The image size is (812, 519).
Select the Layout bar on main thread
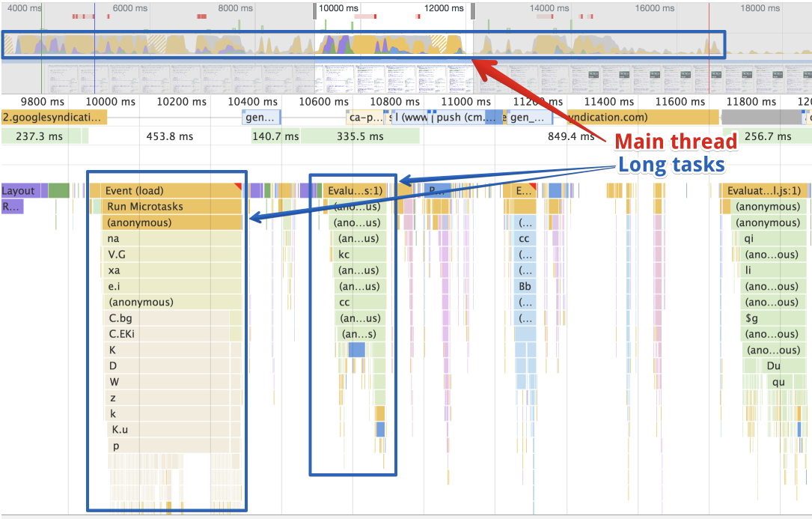click(22, 191)
